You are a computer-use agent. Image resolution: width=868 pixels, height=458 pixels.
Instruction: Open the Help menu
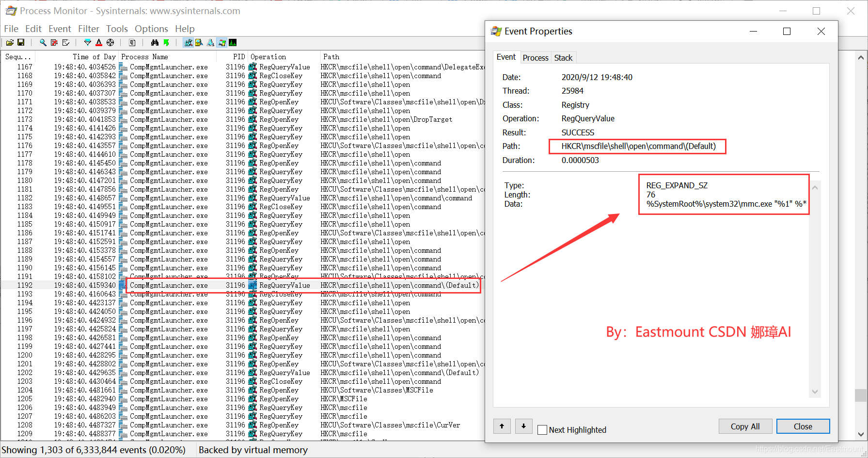pos(185,29)
